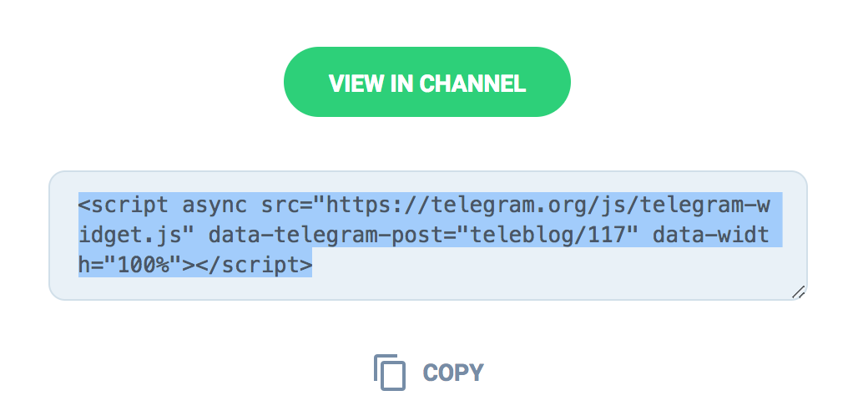
Task: Click the "100%" width value in code
Action: click(x=144, y=266)
